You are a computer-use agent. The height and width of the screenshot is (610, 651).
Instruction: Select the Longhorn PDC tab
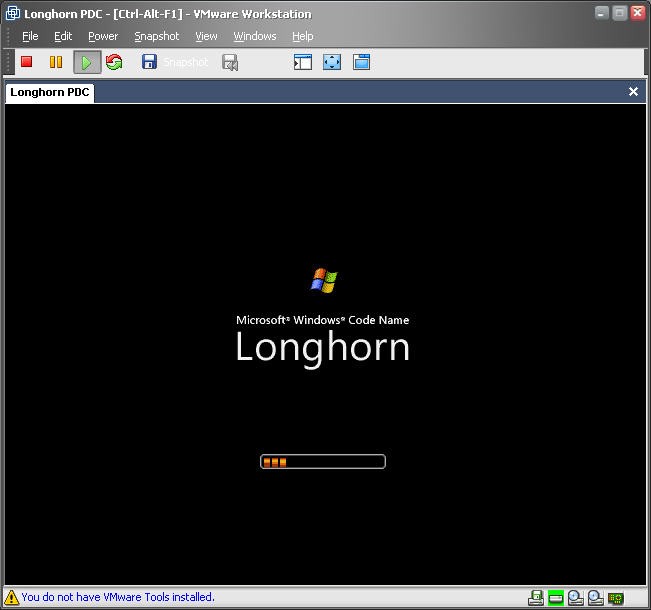tap(50, 92)
